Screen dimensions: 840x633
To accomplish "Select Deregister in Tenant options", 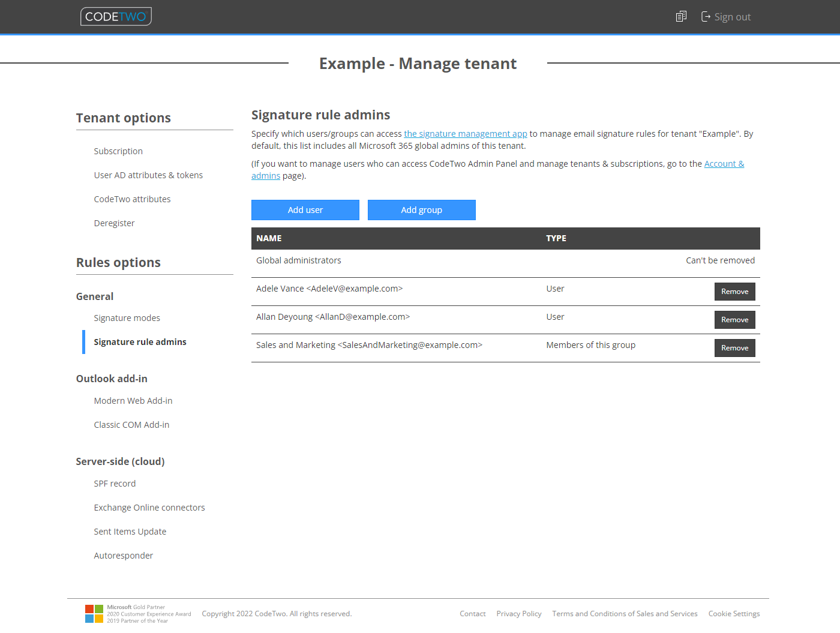I will tap(114, 223).
